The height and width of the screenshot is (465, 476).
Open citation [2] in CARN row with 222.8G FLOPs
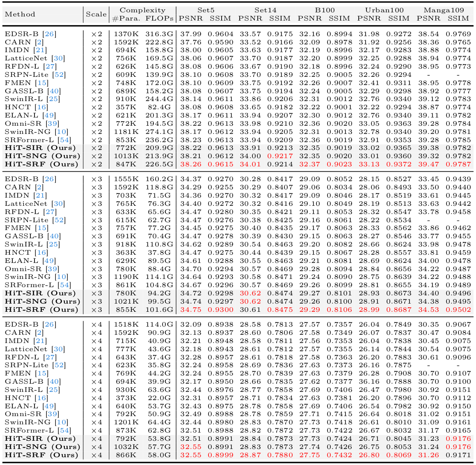pos(39,42)
